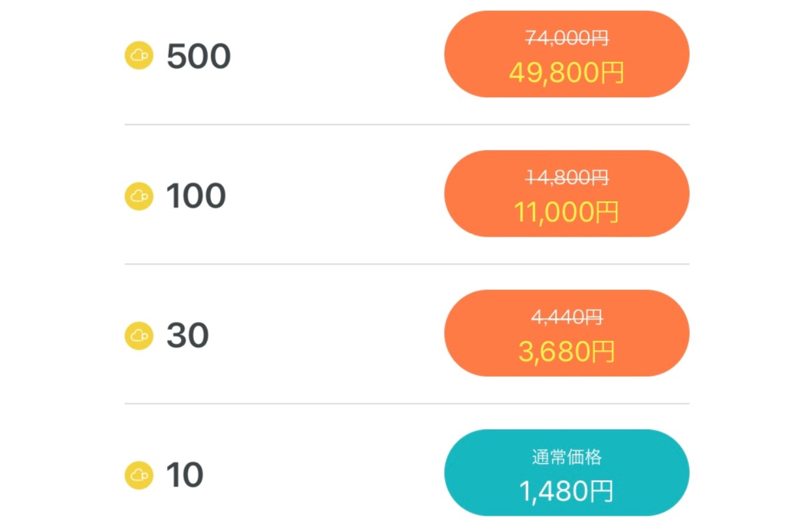Click the coin icon beside 30

139,336
